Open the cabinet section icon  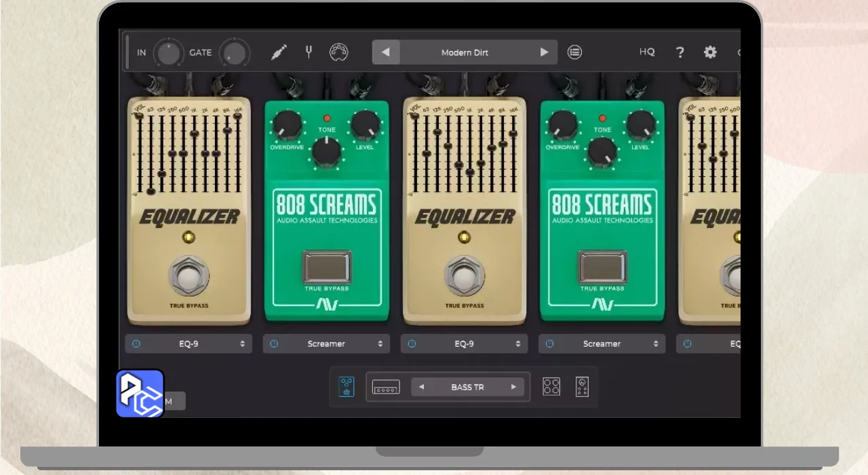[x=551, y=387]
